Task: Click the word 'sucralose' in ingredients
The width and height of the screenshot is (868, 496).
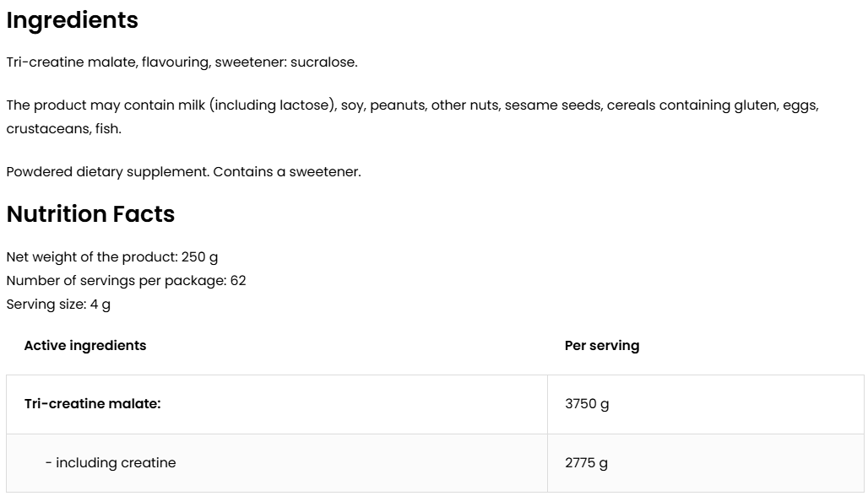Action: click(x=323, y=62)
